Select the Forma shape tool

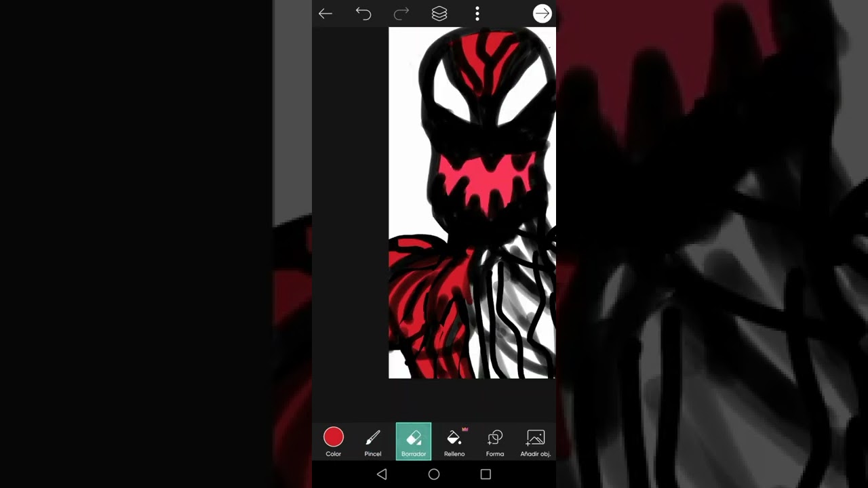[495, 442]
